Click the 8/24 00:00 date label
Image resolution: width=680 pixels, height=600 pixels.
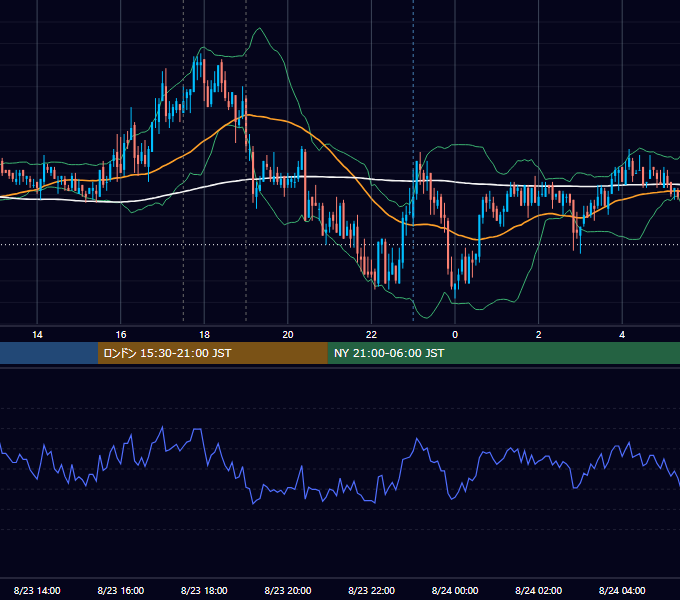tap(455, 590)
